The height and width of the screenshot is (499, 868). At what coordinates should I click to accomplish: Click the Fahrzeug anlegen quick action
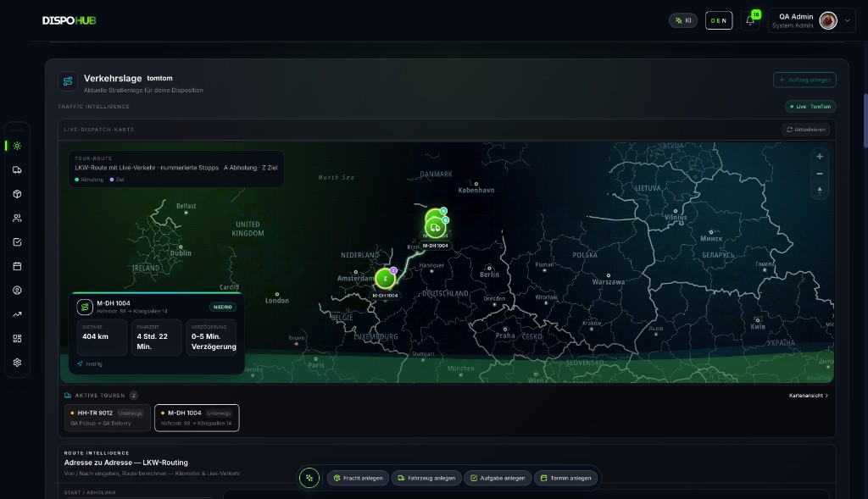[426, 478]
